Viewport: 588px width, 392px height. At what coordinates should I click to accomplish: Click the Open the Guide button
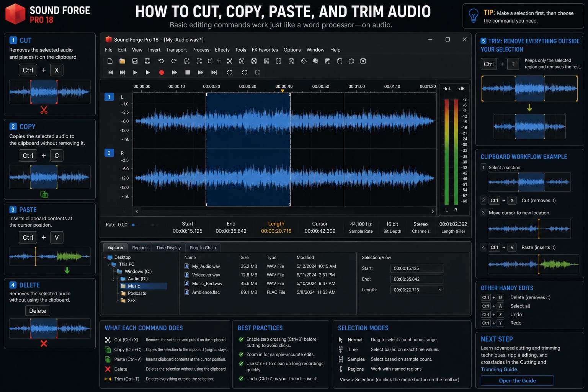[517, 381]
